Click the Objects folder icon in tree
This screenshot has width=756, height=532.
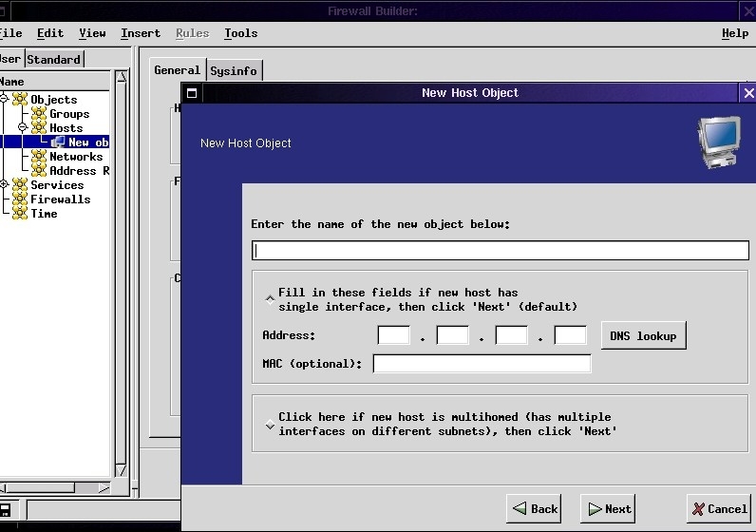pos(20,100)
